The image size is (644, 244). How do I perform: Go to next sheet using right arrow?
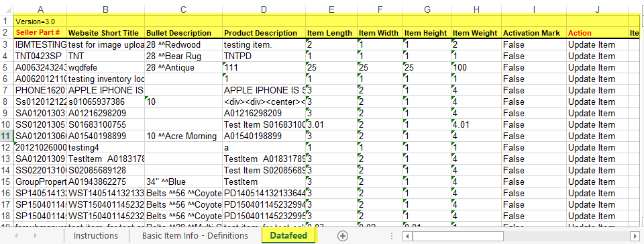pos(36,236)
